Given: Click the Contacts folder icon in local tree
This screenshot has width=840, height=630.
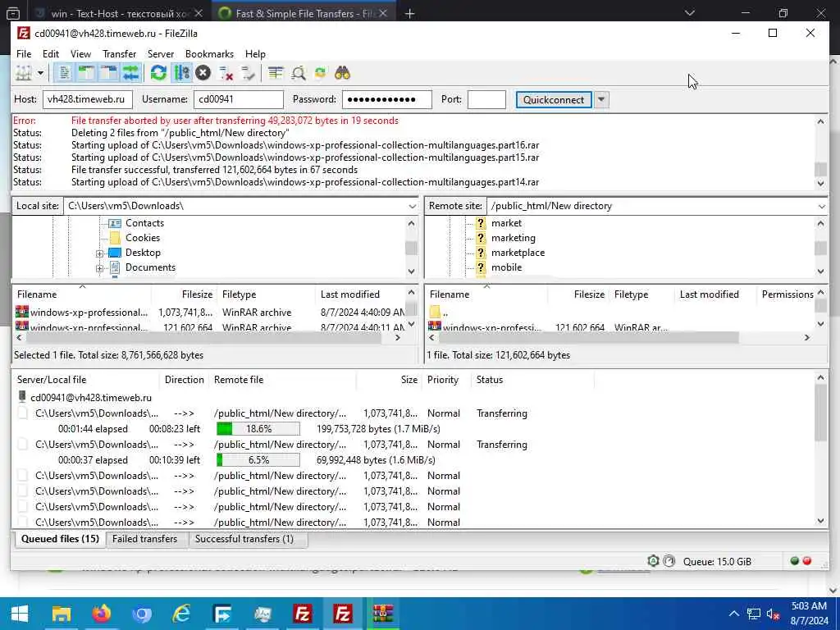Looking at the screenshot, I should (115, 223).
